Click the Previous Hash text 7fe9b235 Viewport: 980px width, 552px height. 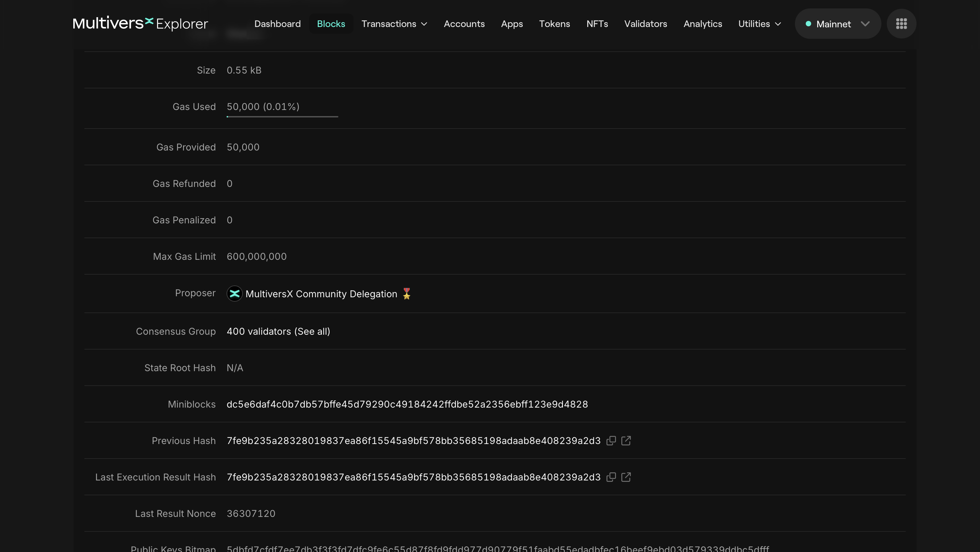pos(414,441)
